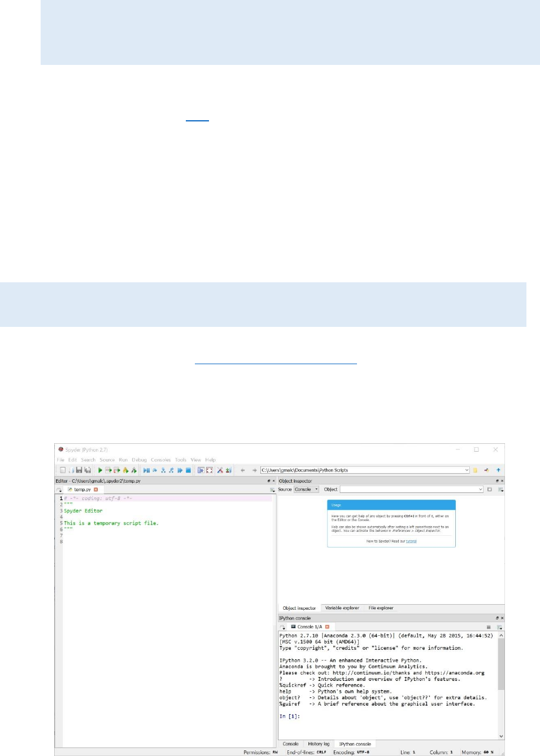Click the Forward navigation arrow
Viewport: 540px width, 756px height.
coord(254,470)
